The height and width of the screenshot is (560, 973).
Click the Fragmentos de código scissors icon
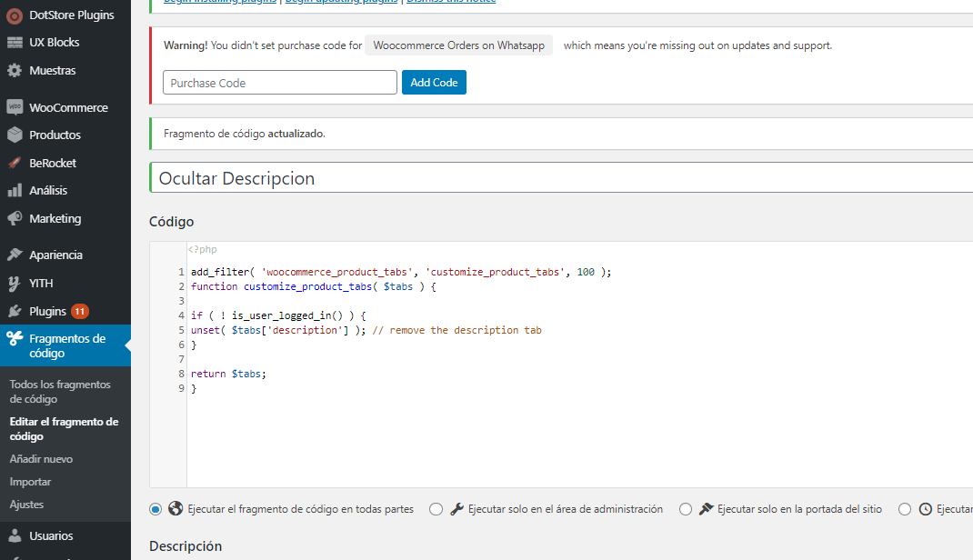coord(15,338)
